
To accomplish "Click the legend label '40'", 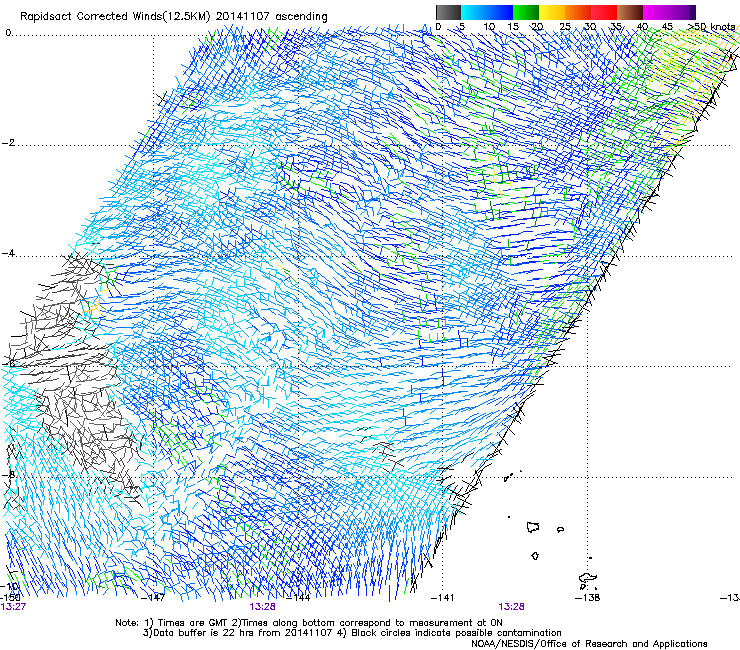I will point(643,27).
